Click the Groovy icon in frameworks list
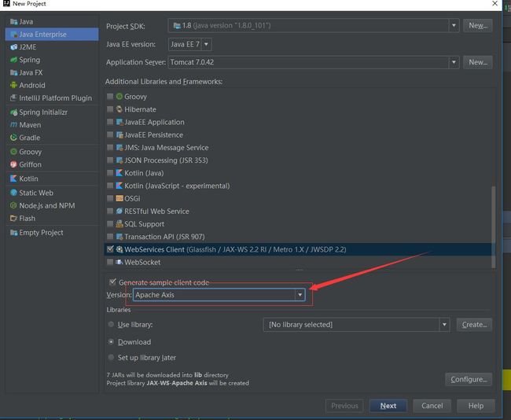Screen dimensions: 511x420 [x=119, y=97]
